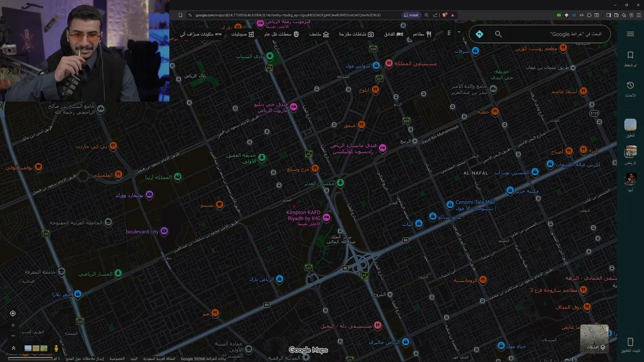Open the browser extensions puzzle icon

click(589, 15)
